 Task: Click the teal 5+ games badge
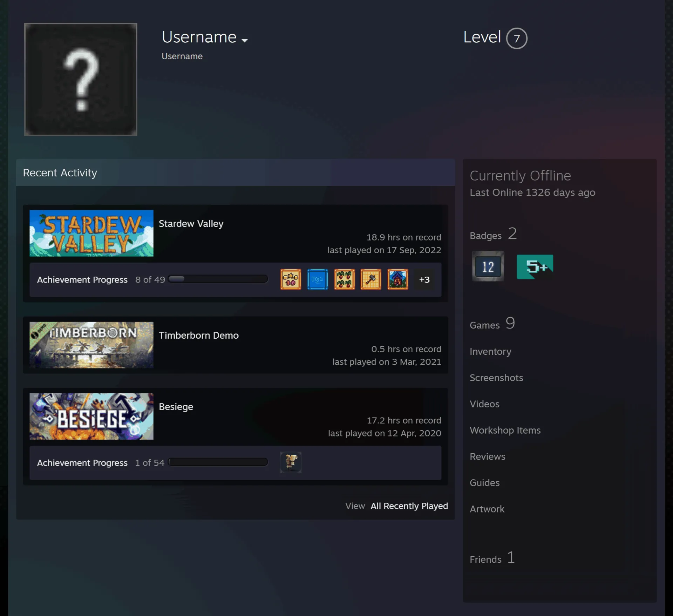535,266
